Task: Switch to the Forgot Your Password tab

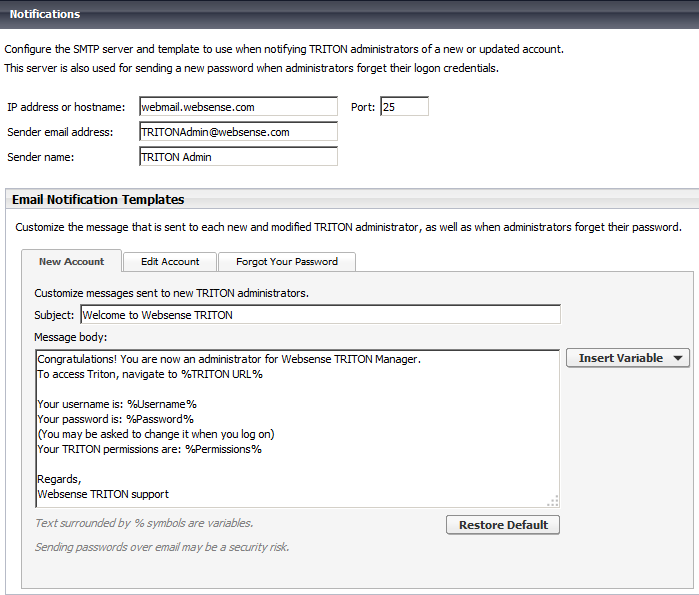Action: (x=287, y=262)
